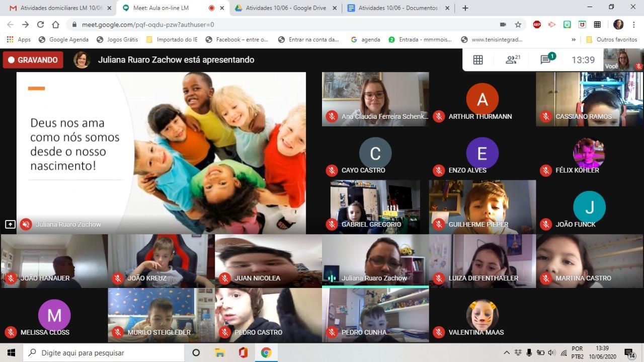This screenshot has height=362, width=644.
Task: Open the Meet grid layout icon
Action: tap(478, 60)
